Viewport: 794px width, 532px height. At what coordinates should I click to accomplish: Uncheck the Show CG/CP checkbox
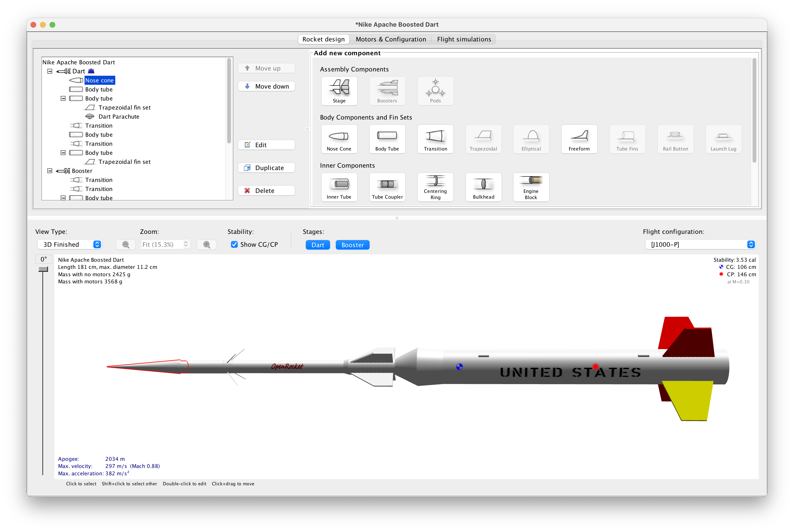pyautogui.click(x=234, y=245)
